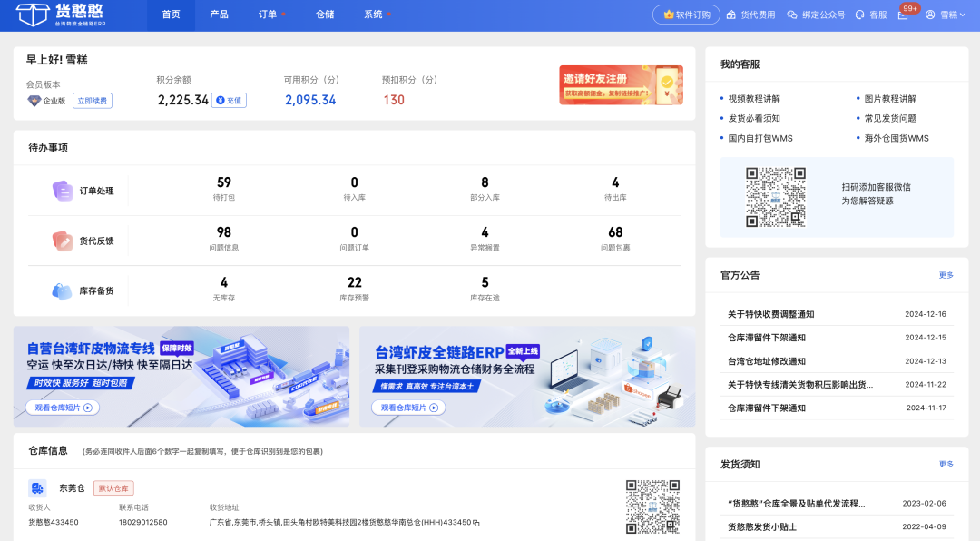Open the 视频教程讲解 tutorial link
This screenshot has width=980, height=541.
point(754,97)
